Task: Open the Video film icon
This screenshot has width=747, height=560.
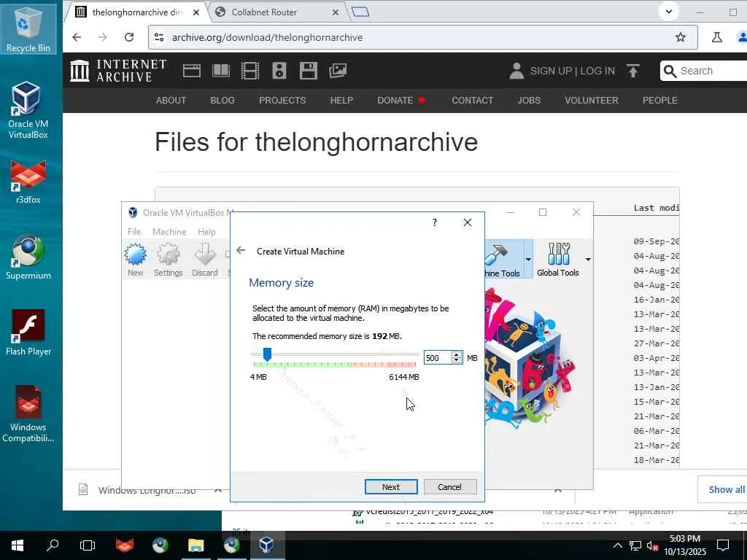Action: point(249,71)
